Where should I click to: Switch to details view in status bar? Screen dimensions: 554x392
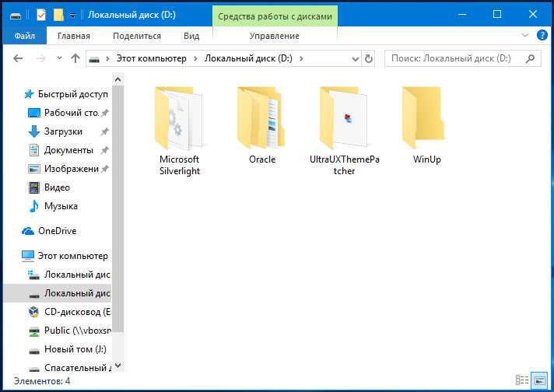coord(522,380)
